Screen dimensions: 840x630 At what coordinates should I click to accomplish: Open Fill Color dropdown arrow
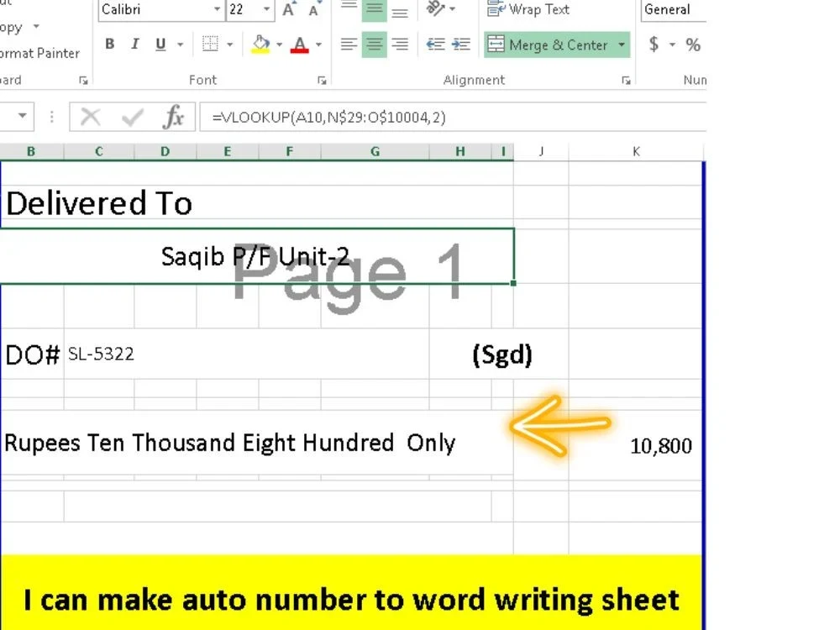coord(279,45)
